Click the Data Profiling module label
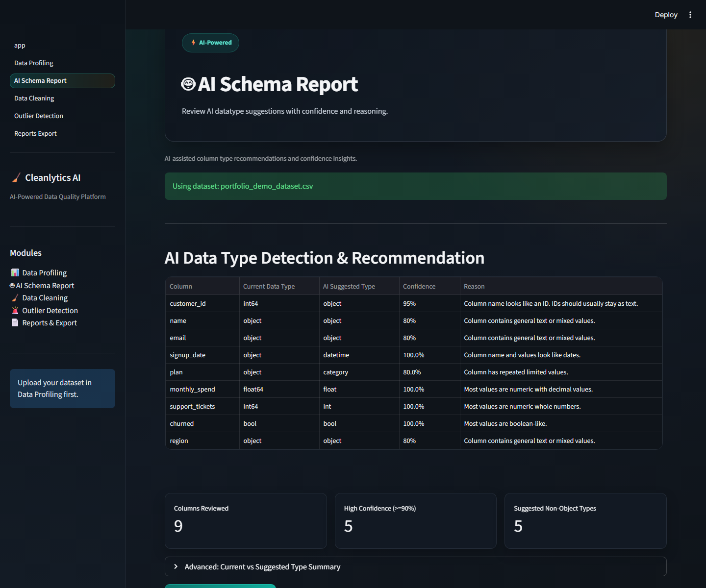Viewport: 706px width, 588px height. click(44, 273)
